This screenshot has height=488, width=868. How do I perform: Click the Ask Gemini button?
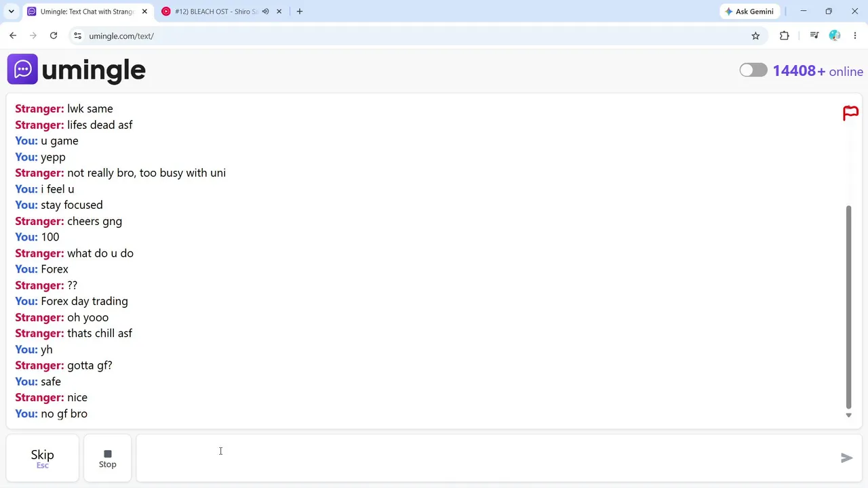coord(749,12)
